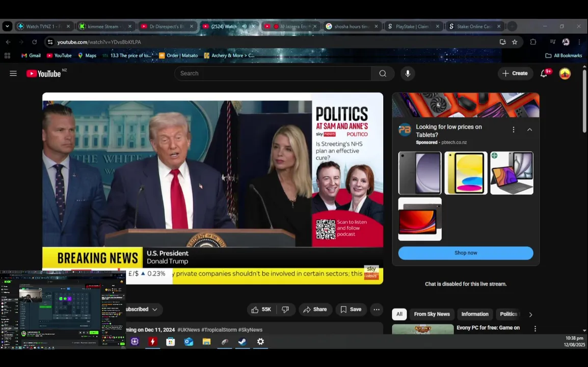Open File Explorer from the taskbar
The image size is (588, 367).
coord(206,342)
